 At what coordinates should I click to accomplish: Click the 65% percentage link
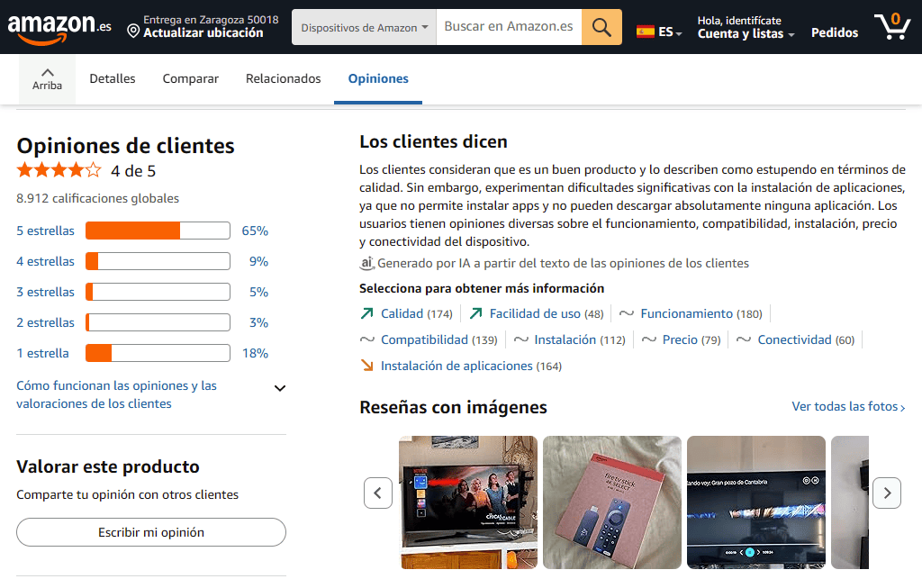click(255, 231)
